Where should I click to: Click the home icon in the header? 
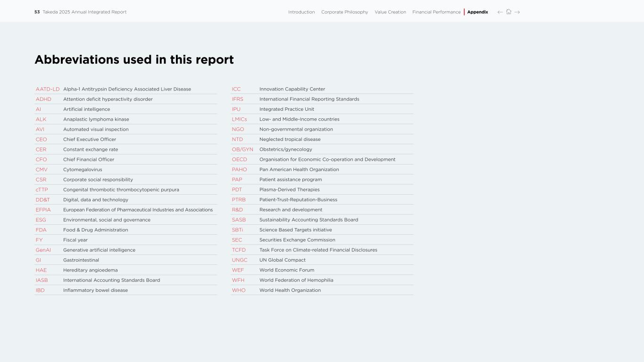click(509, 12)
